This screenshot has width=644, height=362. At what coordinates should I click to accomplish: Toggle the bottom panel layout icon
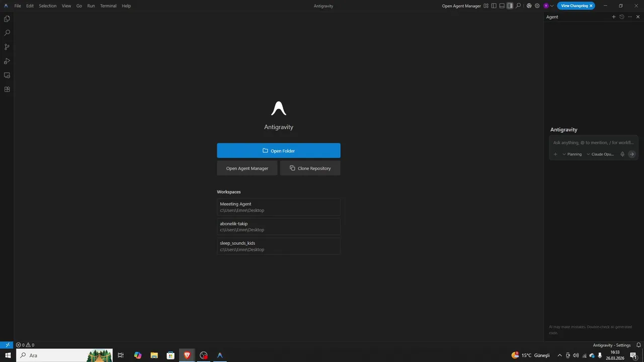(x=502, y=6)
